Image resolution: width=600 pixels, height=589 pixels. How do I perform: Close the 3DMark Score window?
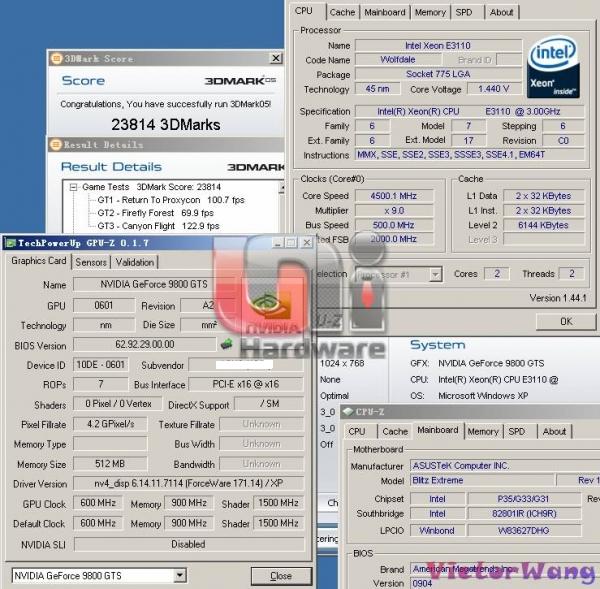tap(276, 58)
